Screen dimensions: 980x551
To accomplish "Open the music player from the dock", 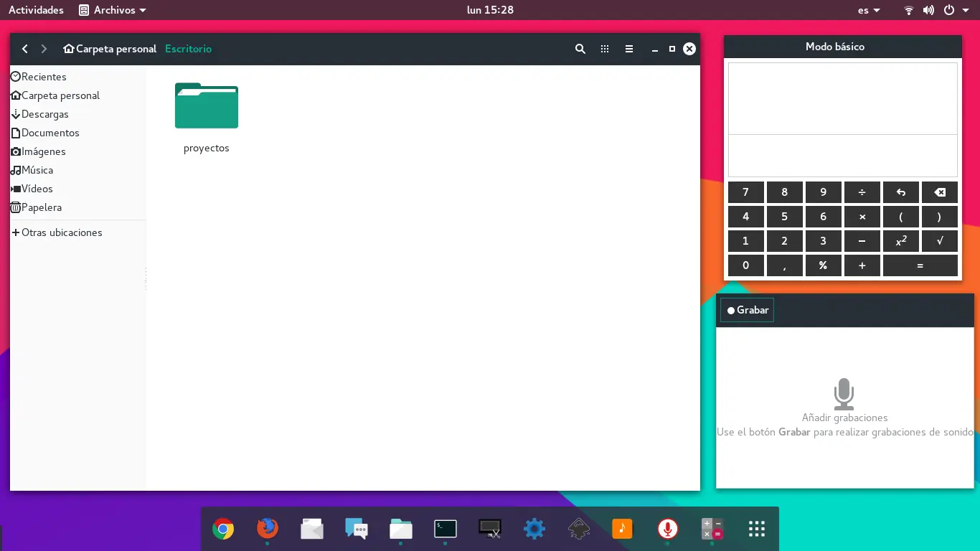I will click(623, 529).
